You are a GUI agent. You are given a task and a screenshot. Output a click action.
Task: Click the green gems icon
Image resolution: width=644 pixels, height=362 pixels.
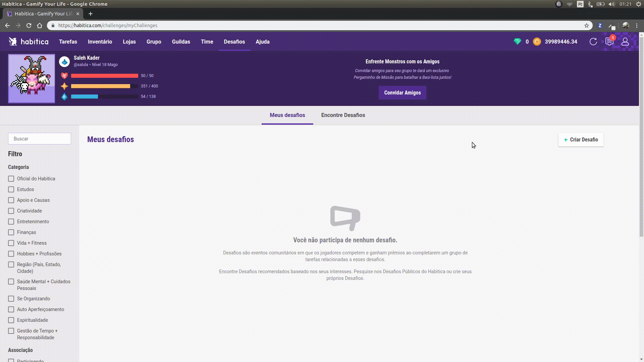coord(517,42)
